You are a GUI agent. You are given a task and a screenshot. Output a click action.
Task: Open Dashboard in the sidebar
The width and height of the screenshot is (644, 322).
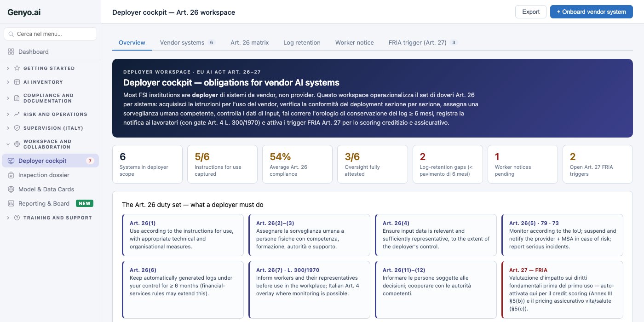(50, 52)
